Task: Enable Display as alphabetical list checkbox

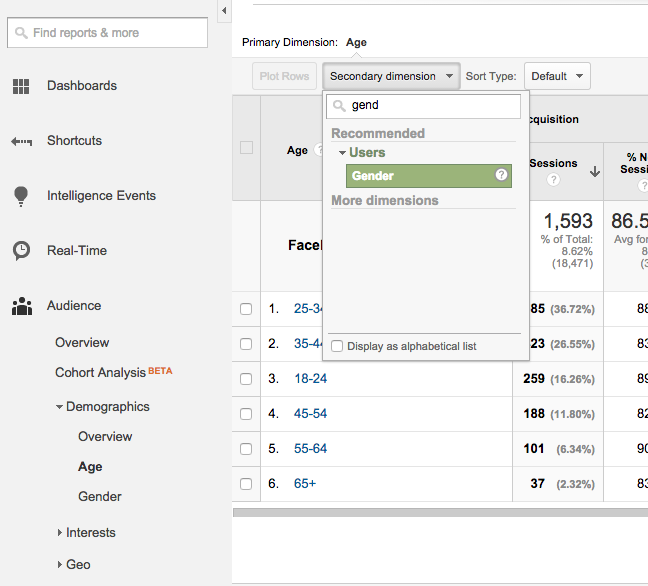Action: 337,346
